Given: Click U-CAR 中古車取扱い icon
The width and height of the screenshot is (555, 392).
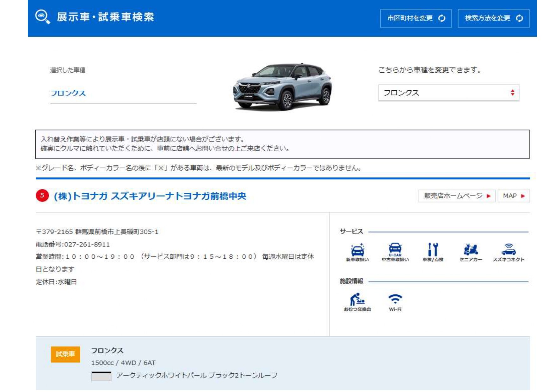Looking at the screenshot, I should click(395, 252).
